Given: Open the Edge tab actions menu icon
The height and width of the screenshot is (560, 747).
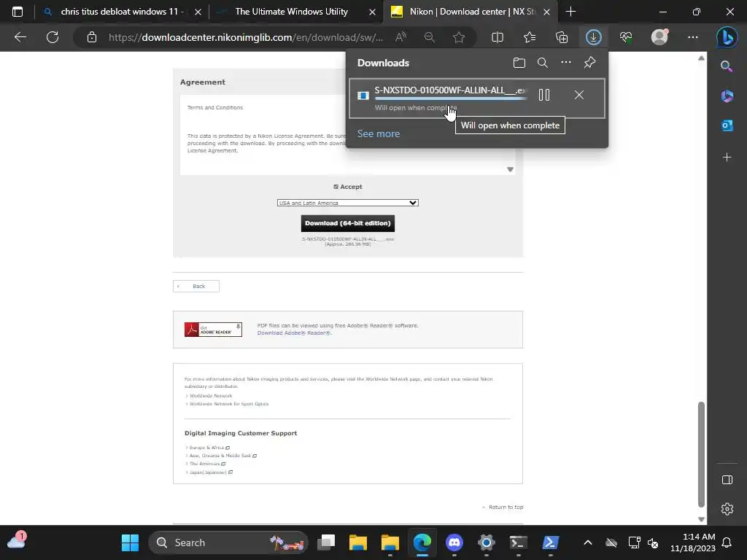Looking at the screenshot, I should (x=18, y=12).
